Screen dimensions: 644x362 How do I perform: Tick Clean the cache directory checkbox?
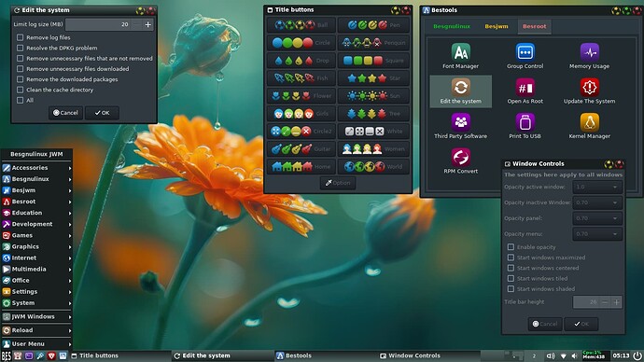coord(20,90)
